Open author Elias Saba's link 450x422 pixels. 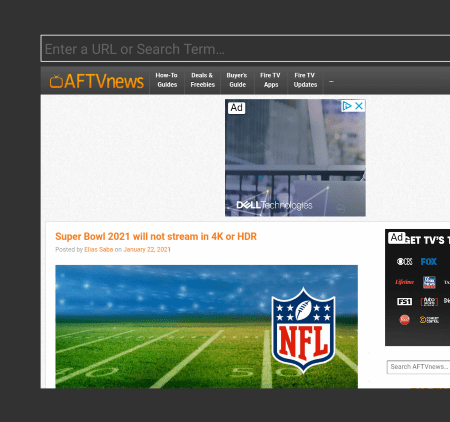pos(99,249)
